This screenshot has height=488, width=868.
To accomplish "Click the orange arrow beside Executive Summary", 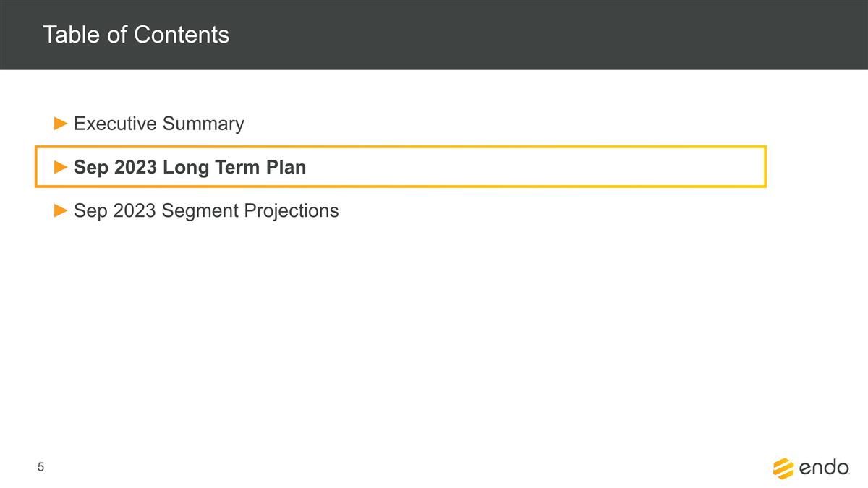I will point(61,124).
